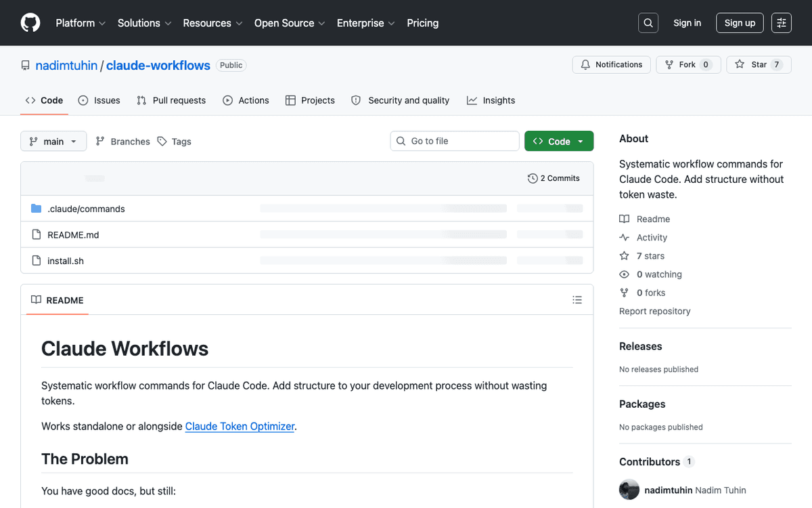Click "No packages published" text
The image size is (812, 508).
click(661, 427)
